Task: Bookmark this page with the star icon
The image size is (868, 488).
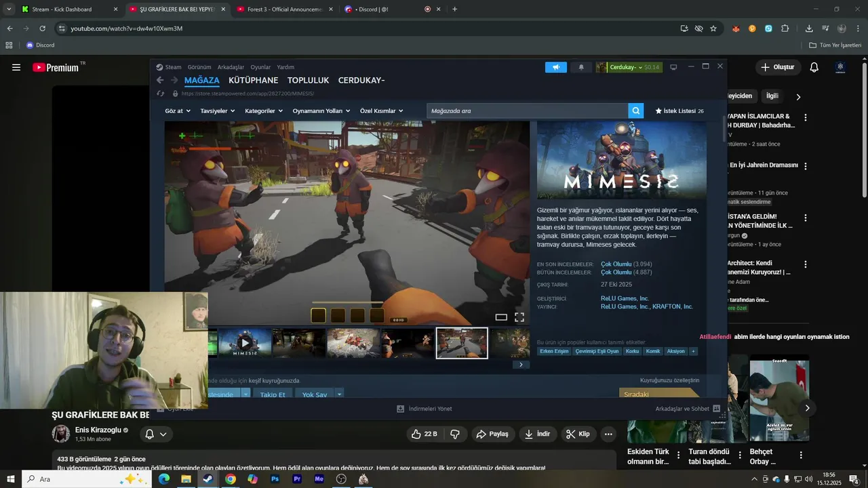Action: pyautogui.click(x=713, y=28)
